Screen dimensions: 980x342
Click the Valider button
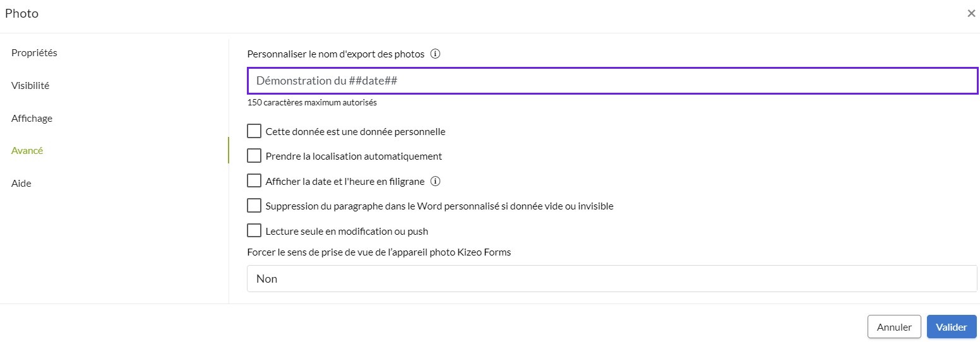pyautogui.click(x=952, y=327)
